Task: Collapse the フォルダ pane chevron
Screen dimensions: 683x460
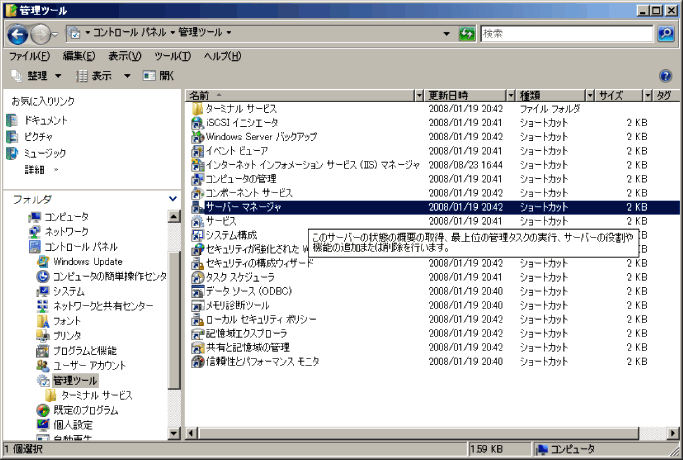Action: [173, 199]
